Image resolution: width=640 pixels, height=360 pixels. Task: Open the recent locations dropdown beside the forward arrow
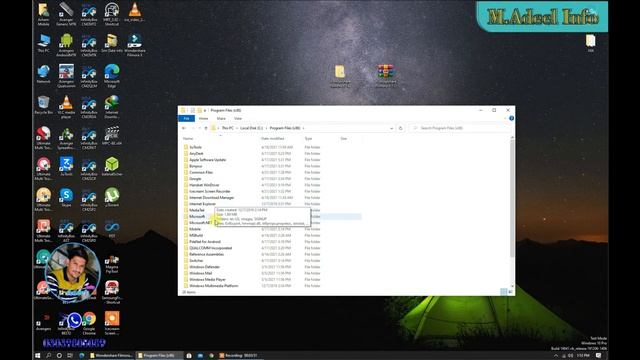click(x=199, y=128)
